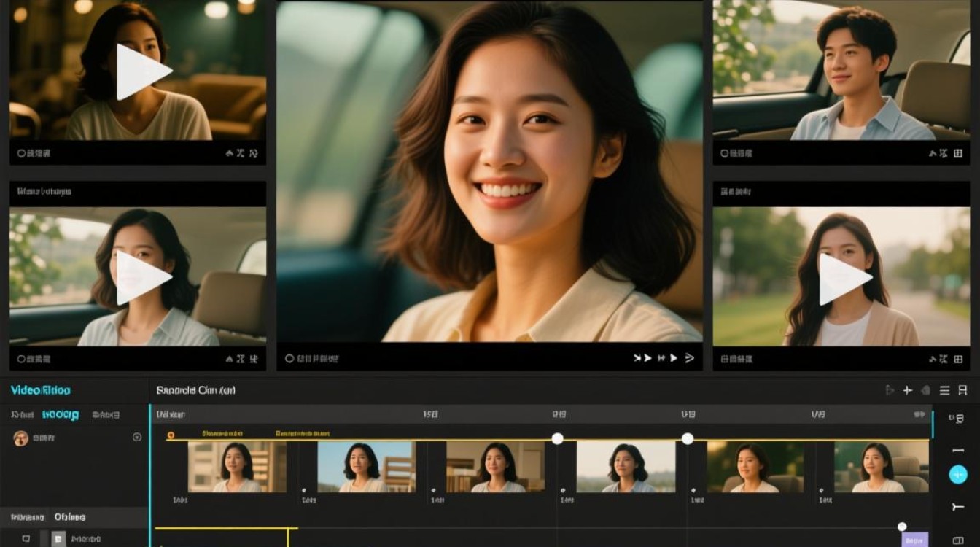Click the horizontal bar icon above cyan plus button
Viewport: 980px width, 547px height.
pos(957,449)
